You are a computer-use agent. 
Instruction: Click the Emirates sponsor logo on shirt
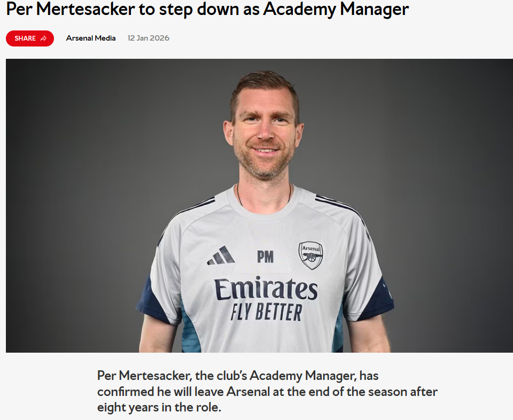point(266,289)
